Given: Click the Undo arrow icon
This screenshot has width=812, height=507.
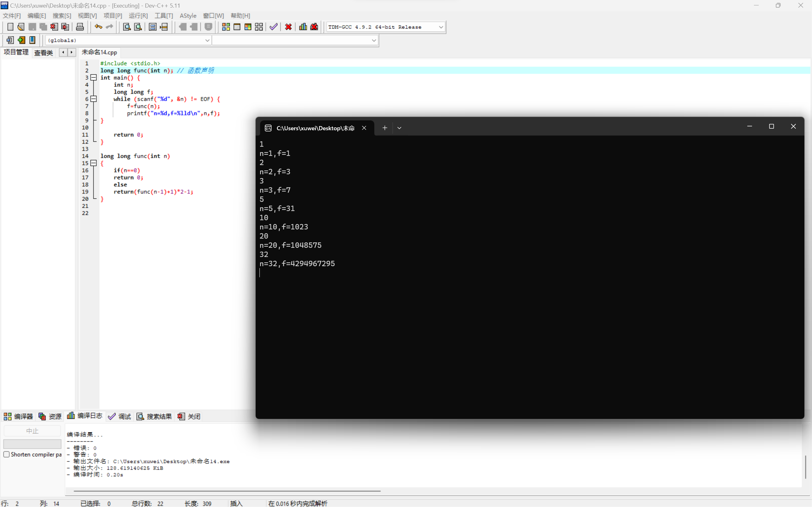Looking at the screenshot, I should (x=98, y=27).
